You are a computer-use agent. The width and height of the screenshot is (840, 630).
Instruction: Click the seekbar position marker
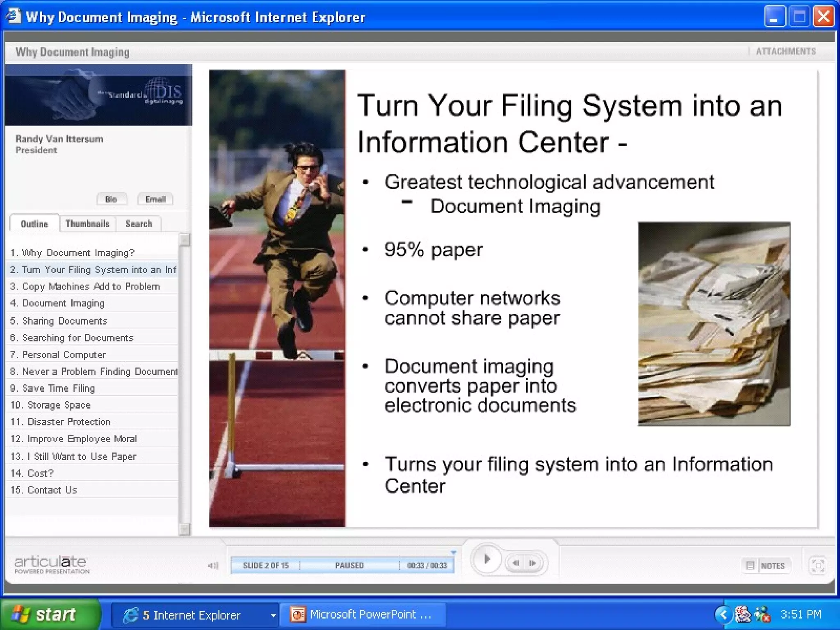coord(453,553)
